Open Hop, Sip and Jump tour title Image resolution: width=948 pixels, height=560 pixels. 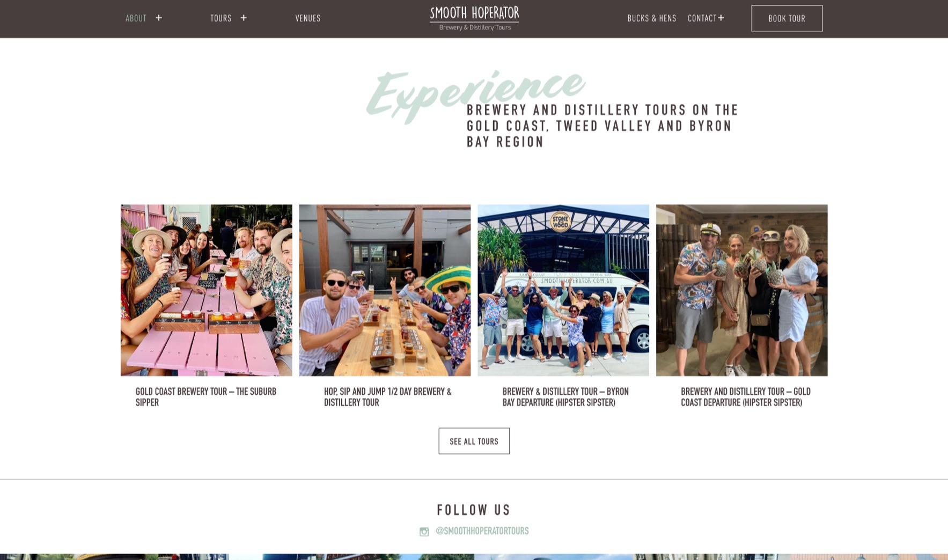[388, 397]
